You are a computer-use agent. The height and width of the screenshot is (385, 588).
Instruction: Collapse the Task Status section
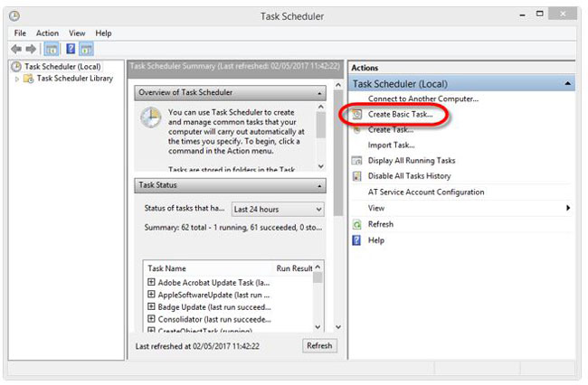[x=320, y=185]
